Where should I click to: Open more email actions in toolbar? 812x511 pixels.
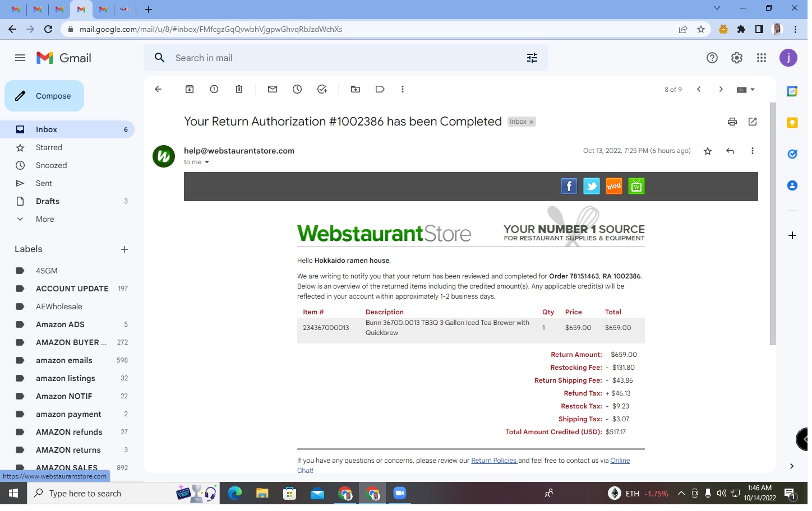(403, 89)
